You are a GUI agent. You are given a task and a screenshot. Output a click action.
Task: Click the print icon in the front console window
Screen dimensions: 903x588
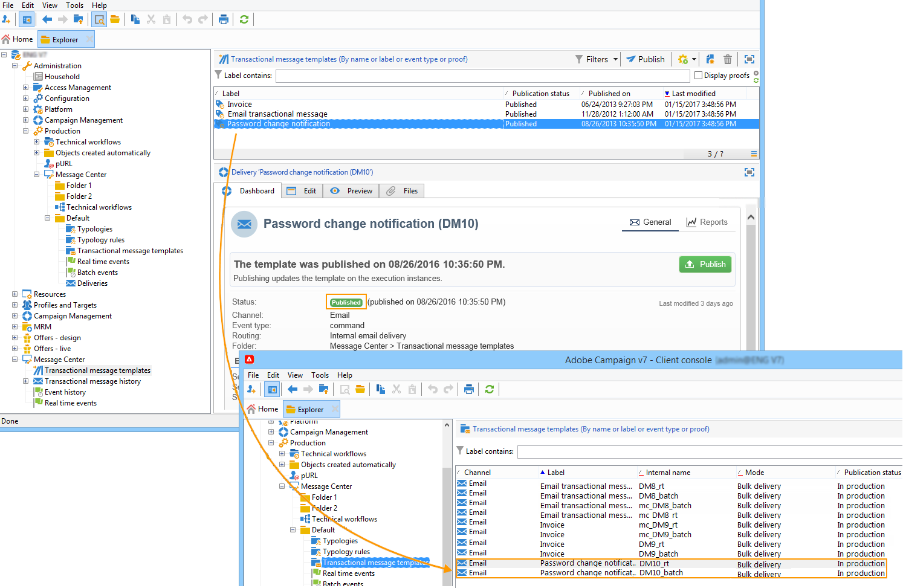click(x=469, y=389)
